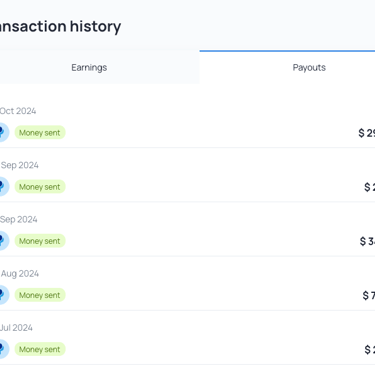Click Money sent badge under second Sep 2024

pyautogui.click(x=40, y=241)
